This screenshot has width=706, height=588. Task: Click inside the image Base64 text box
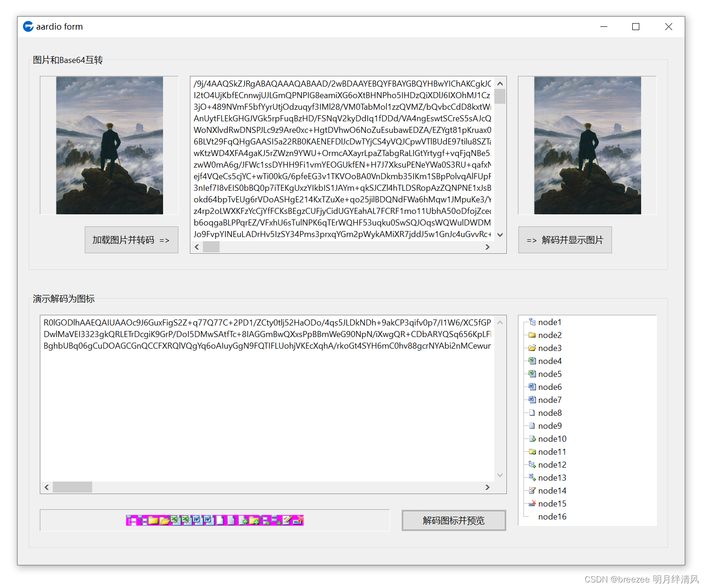pyautogui.click(x=342, y=159)
